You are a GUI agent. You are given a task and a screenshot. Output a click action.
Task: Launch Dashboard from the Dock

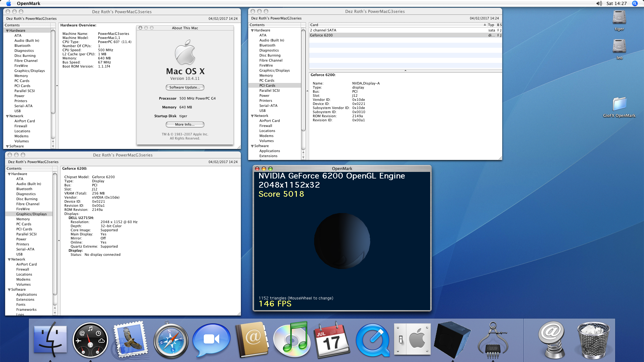[x=90, y=340]
